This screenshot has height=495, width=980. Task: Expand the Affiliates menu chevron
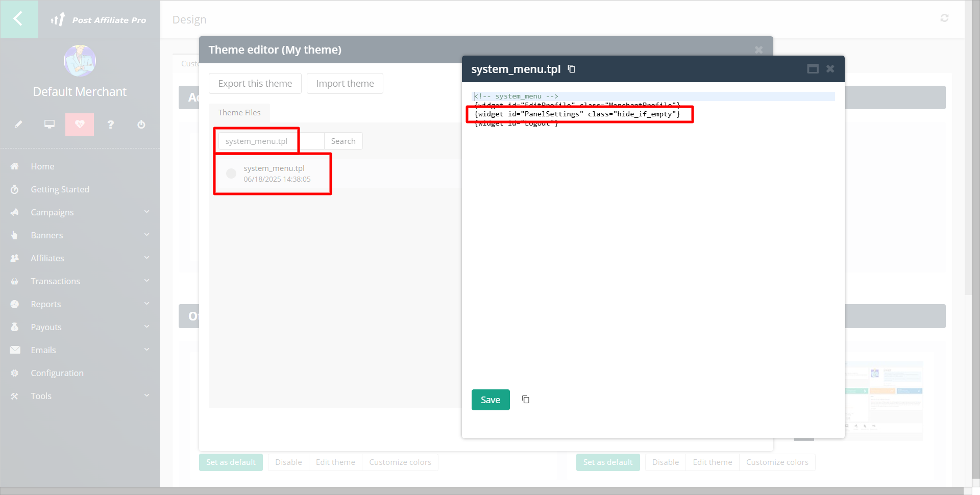coord(147,258)
